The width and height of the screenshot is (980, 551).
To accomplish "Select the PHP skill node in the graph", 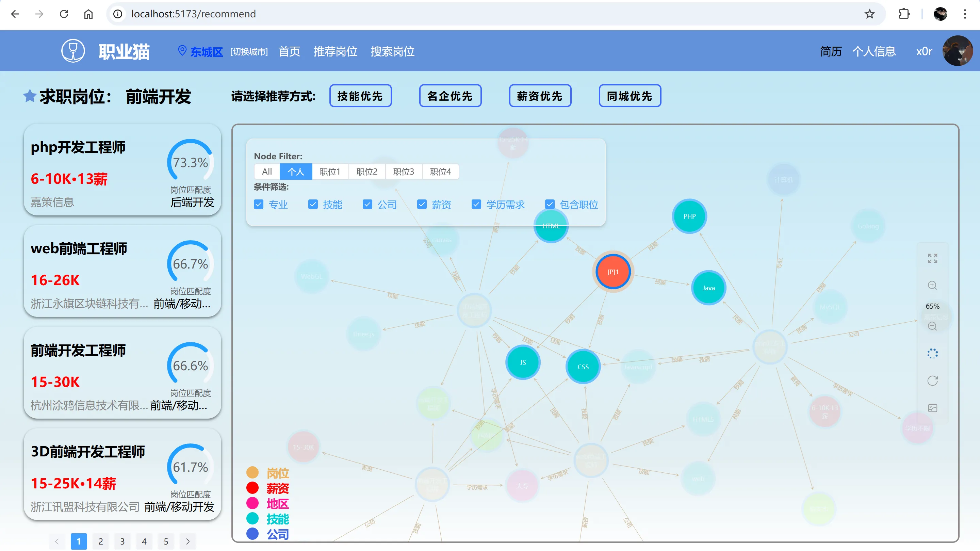I will (689, 216).
